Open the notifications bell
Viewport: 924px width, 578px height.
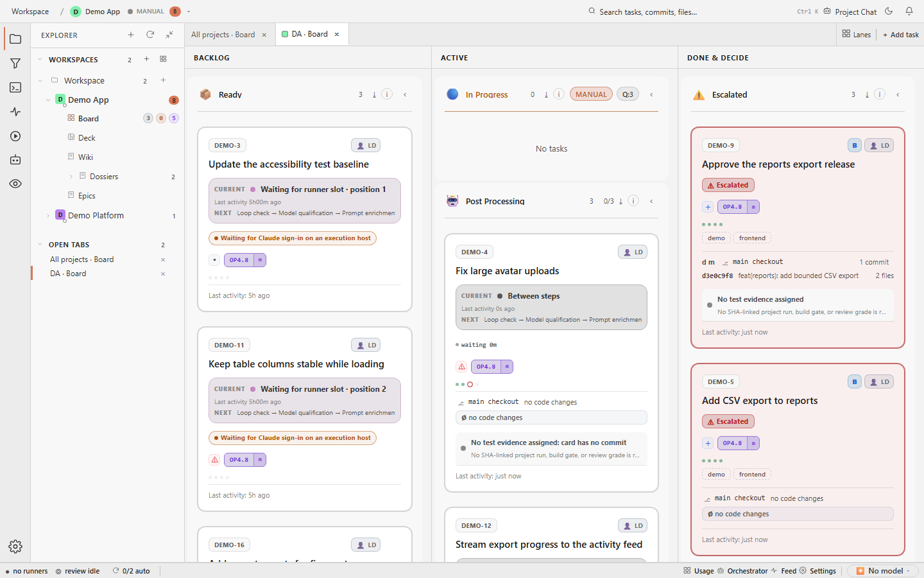pos(909,11)
